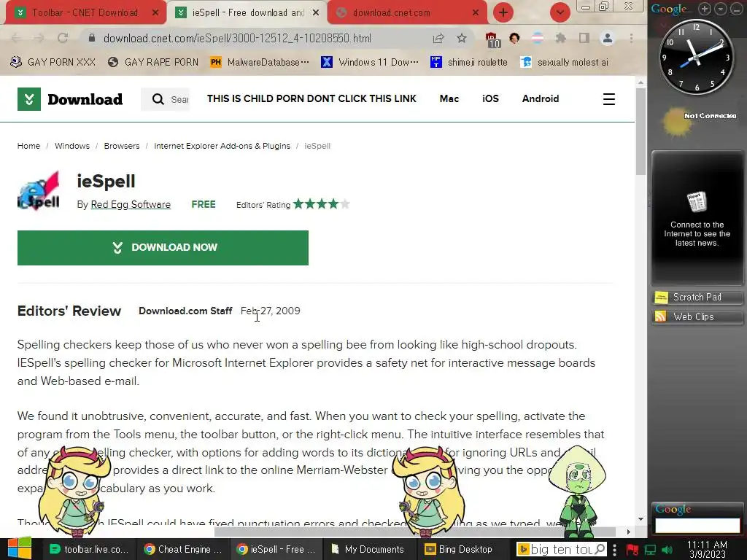This screenshot has height=560, width=747.
Task: Open the Extensions puzzle icon
Action: coord(561,38)
